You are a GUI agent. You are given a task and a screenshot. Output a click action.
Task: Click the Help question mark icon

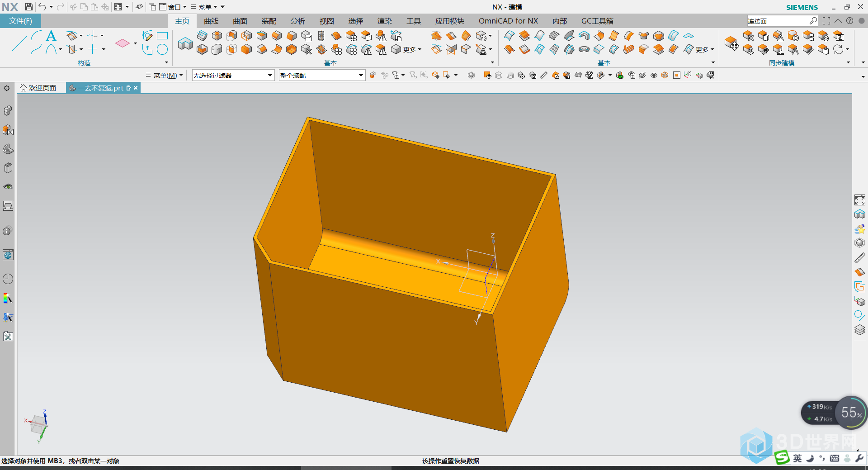(850, 21)
